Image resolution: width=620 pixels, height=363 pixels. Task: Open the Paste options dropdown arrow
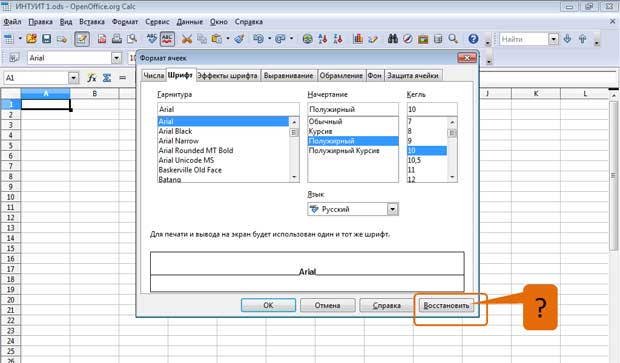pyautogui.click(x=228, y=39)
